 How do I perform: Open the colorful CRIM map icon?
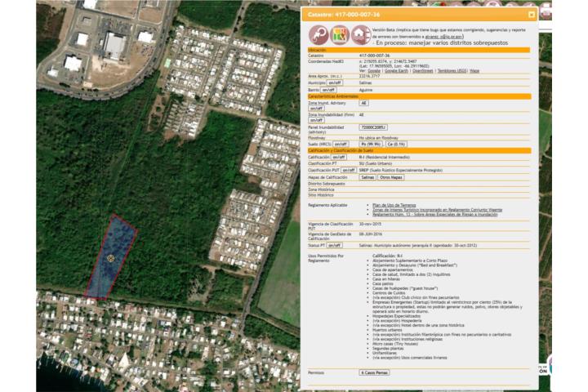[340, 35]
